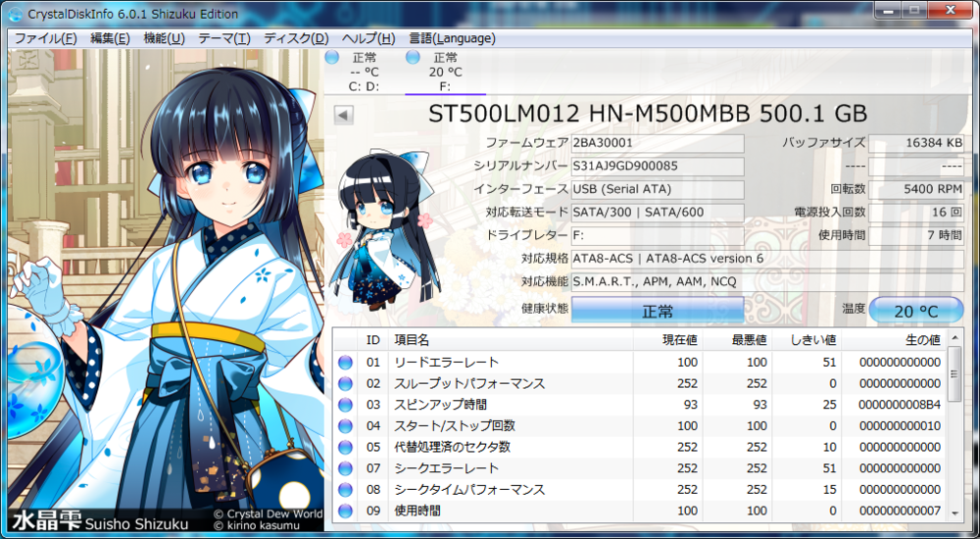Open the ディスク(D) menu
Viewport: 980px width, 539px height.
[296, 38]
